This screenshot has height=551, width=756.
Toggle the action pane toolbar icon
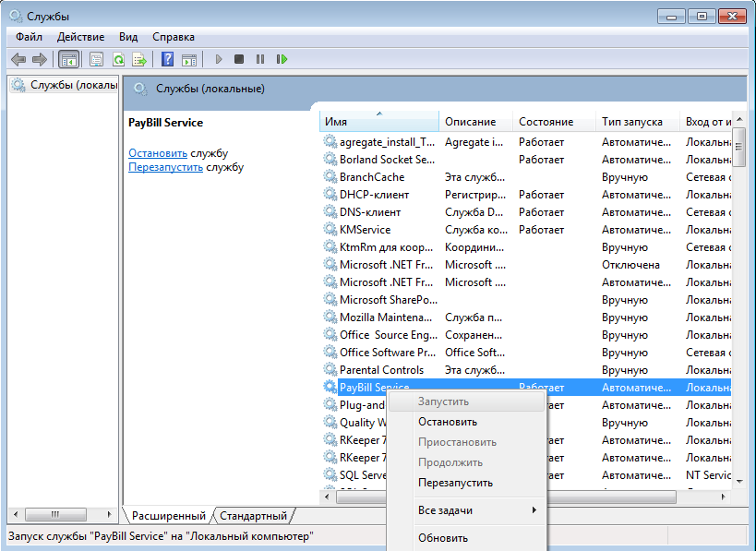tap(189, 59)
